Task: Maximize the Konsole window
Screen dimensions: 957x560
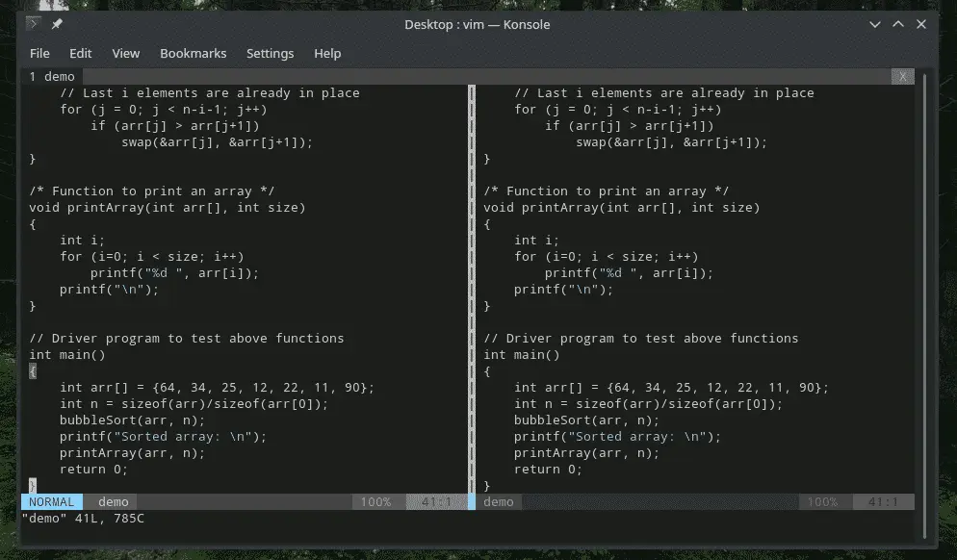Action: (x=898, y=24)
